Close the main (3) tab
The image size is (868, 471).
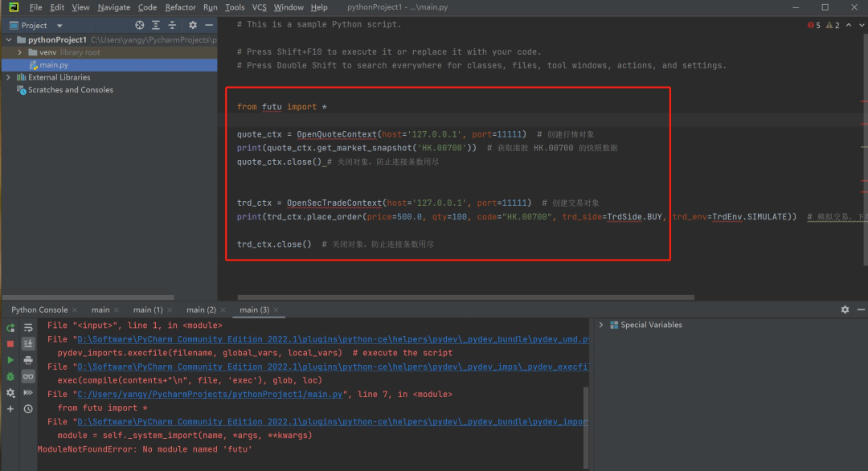pyautogui.click(x=276, y=310)
